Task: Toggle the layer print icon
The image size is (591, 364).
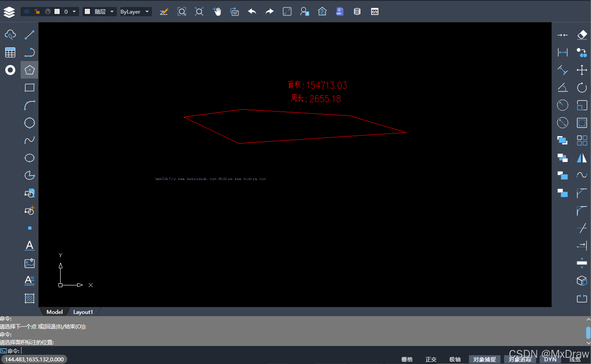Action: click(x=47, y=12)
